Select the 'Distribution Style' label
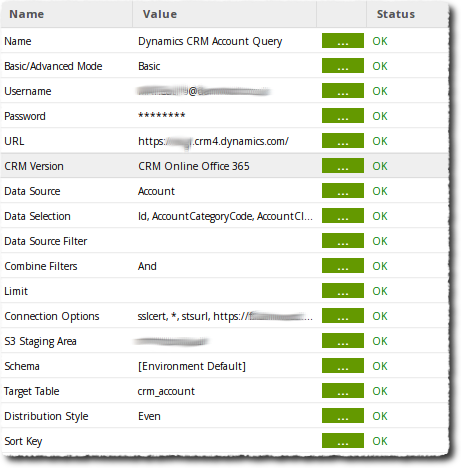The image size is (461, 468). tap(46, 416)
